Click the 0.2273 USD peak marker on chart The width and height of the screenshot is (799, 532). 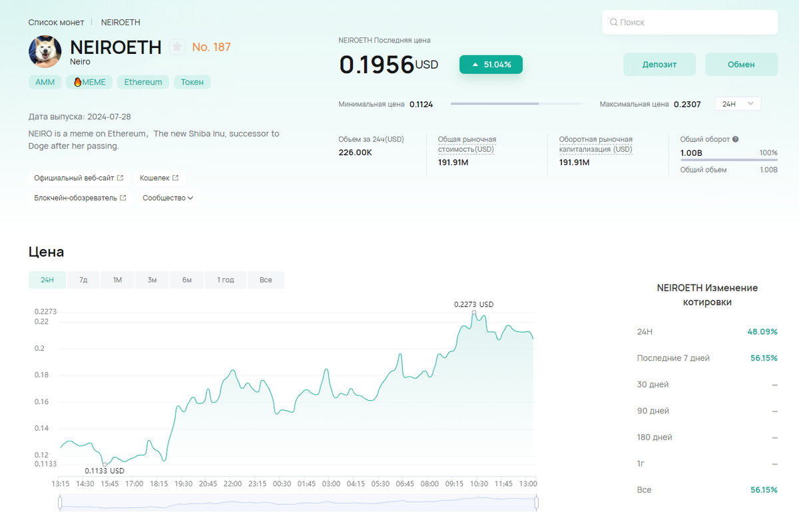point(474,312)
